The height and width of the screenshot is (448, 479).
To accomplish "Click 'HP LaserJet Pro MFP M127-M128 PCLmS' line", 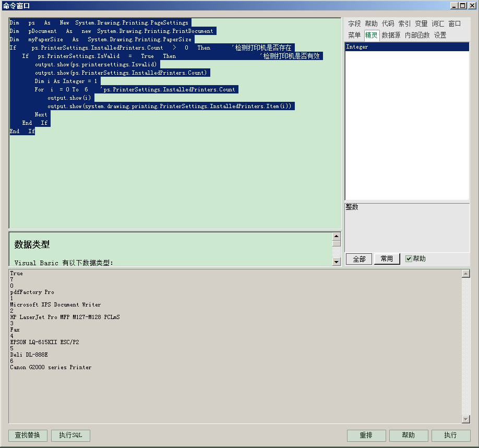I will pyautogui.click(x=65, y=317).
